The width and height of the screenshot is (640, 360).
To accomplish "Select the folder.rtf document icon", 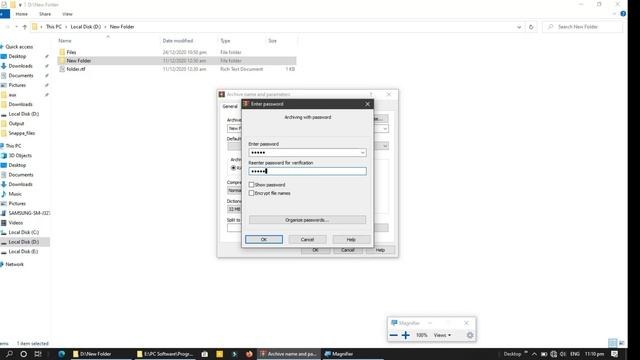I will coord(62,69).
